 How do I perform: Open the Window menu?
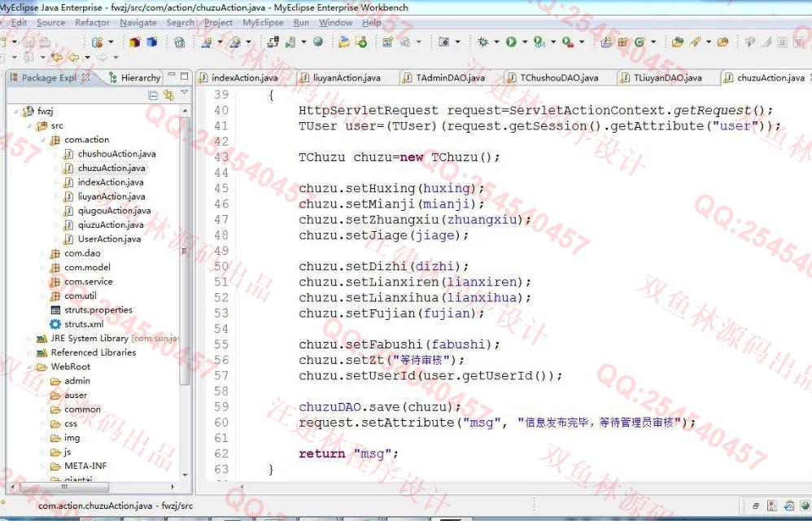(335, 22)
